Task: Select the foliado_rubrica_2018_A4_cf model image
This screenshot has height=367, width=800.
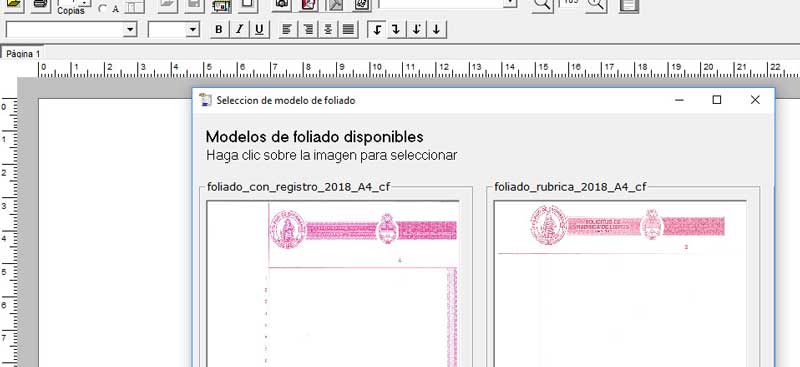Action: click(620, 283)
